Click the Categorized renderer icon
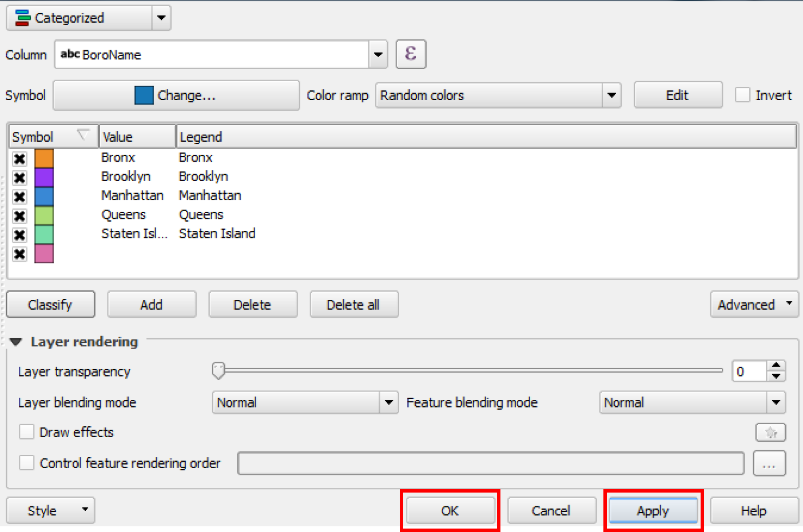Viewport: 803px width, 532px height. (x=23, y=18)
